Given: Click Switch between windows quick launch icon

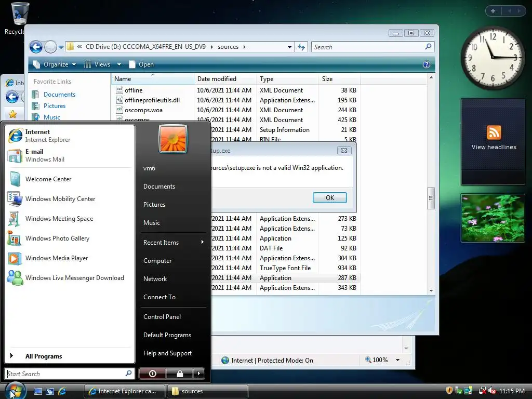Looking at the screenshot, I should click(50, 391).
